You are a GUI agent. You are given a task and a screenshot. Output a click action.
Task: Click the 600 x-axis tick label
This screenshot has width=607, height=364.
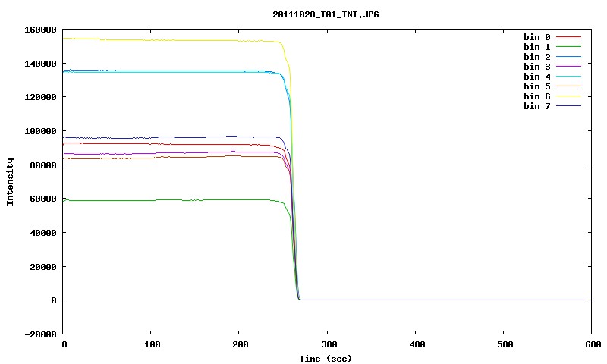point(593,344)
